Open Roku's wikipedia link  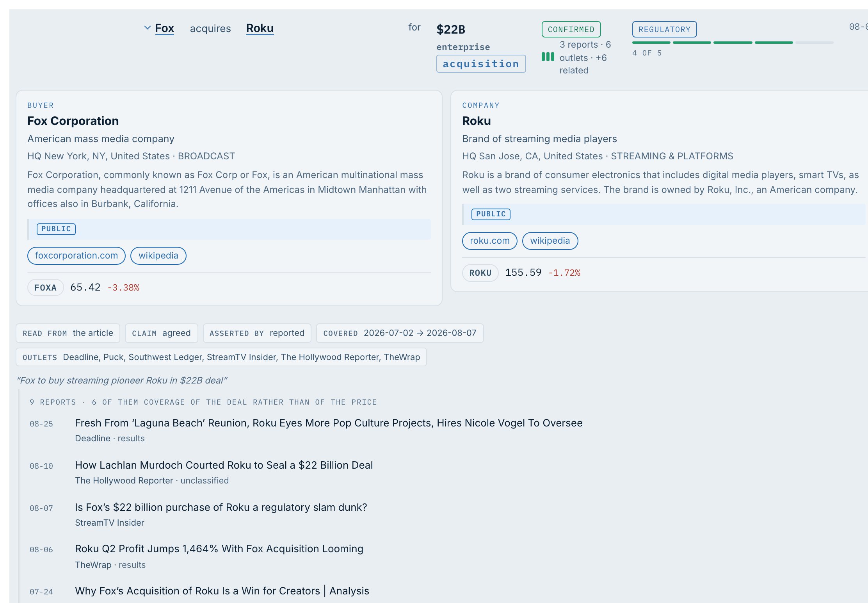click(x=550, y=241)
